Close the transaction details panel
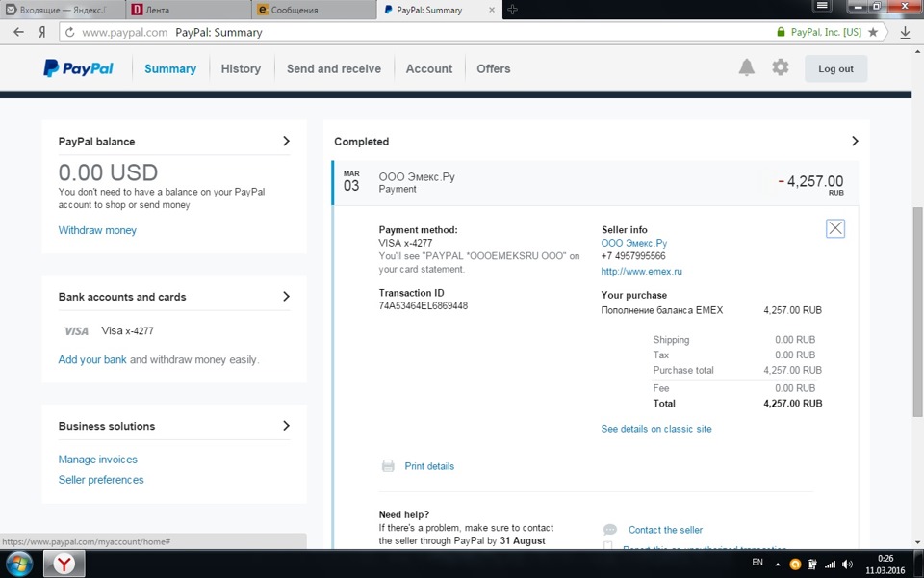Screen dimensions: 924x578 (835, 228)
